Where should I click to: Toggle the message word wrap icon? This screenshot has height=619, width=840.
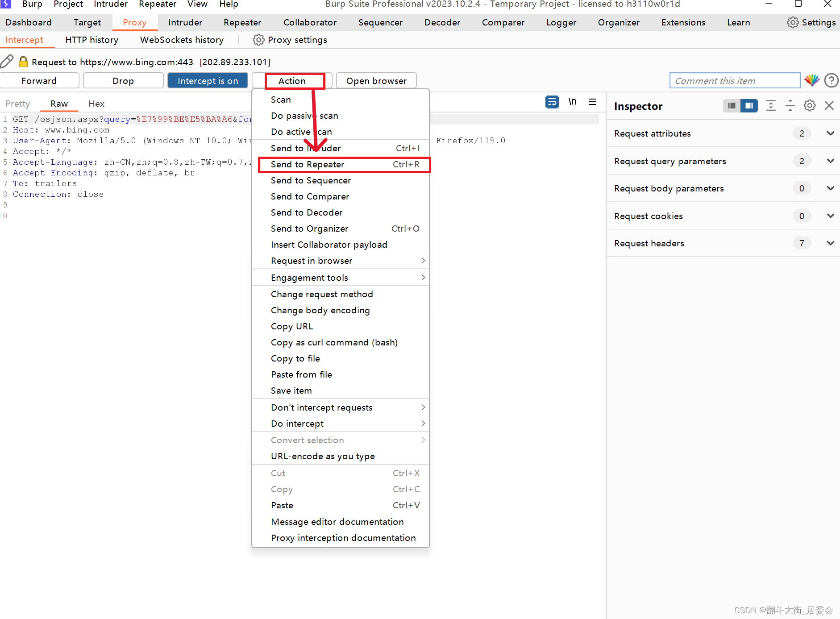click(x=552, y=102)
